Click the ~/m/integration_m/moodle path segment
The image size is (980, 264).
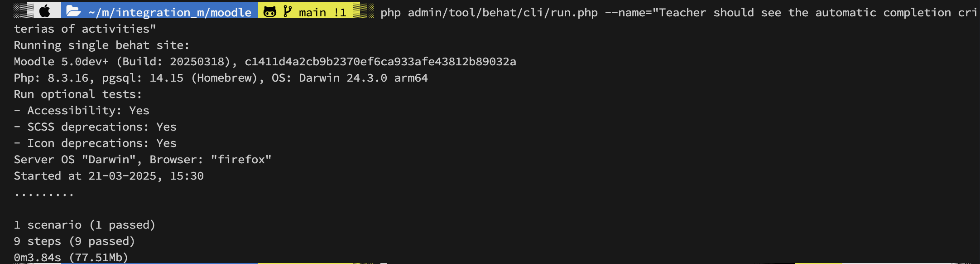(170, 12)
